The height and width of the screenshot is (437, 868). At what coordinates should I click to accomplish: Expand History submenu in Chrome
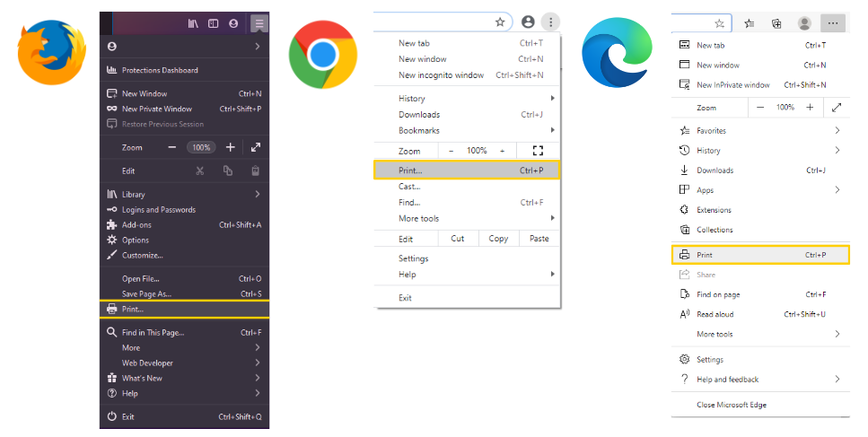click(x=468, y=99)
